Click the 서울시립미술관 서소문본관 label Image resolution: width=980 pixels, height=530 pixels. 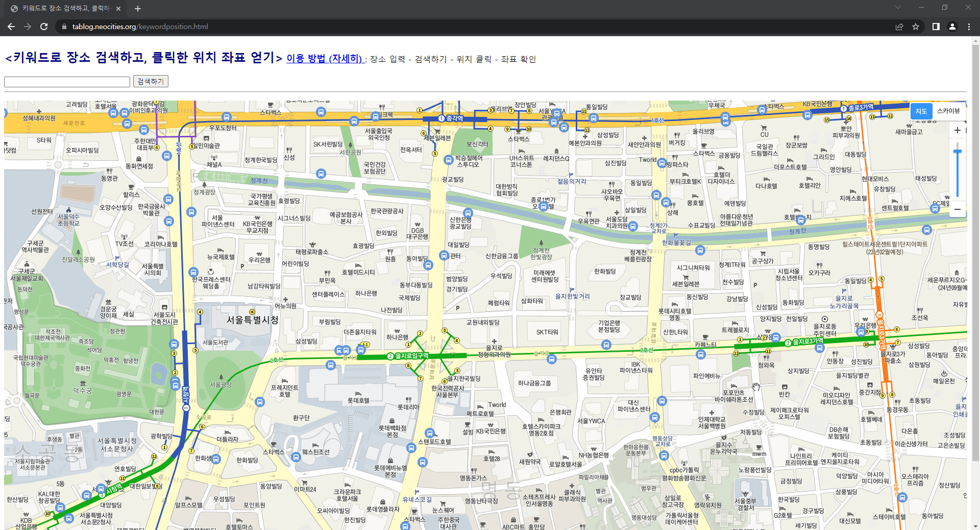(x=33, y=464)
